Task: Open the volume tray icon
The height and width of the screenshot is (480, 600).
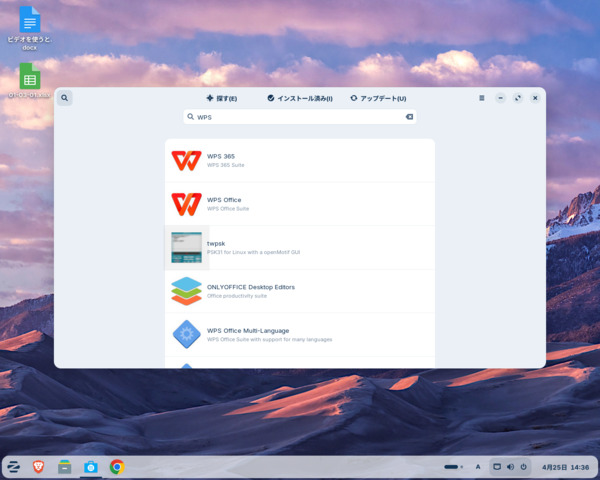Action: tap(510, 467)
